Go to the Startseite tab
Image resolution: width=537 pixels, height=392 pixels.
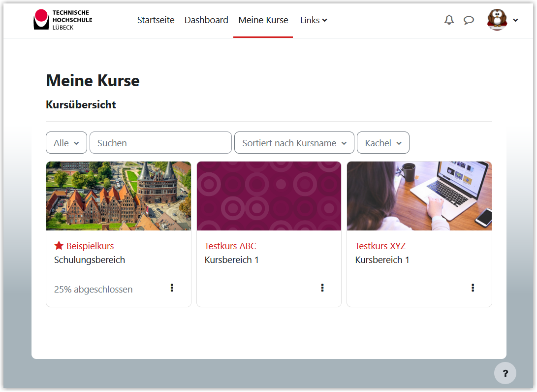click(156, 20)
